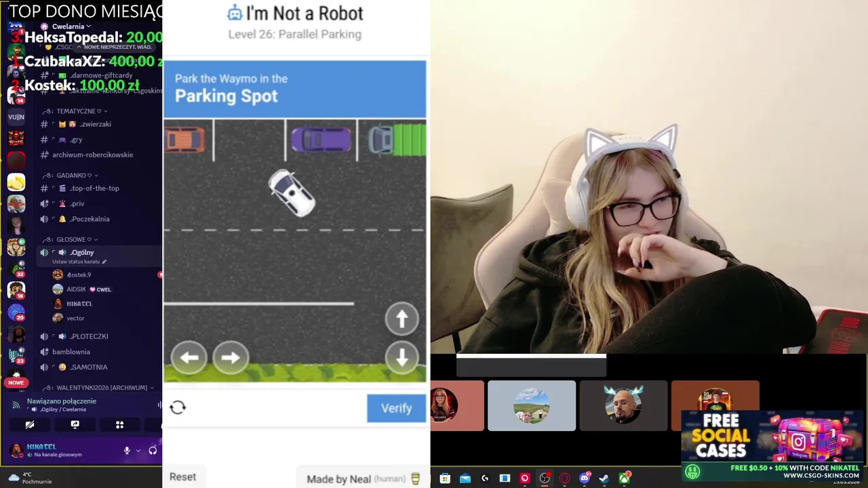Open Microsoft Store from taskbar

445,479
